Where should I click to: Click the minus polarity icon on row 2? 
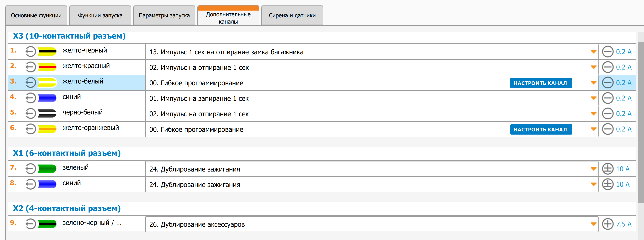click(x=608, y=67)
